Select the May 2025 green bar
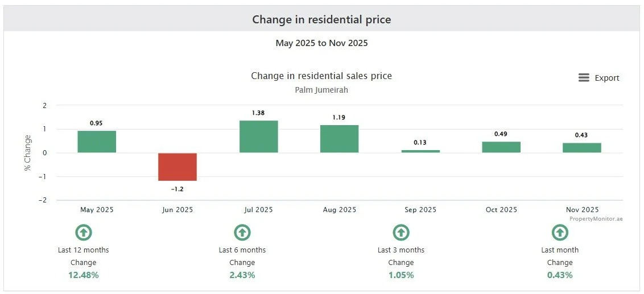 click(x=97, y=142)
